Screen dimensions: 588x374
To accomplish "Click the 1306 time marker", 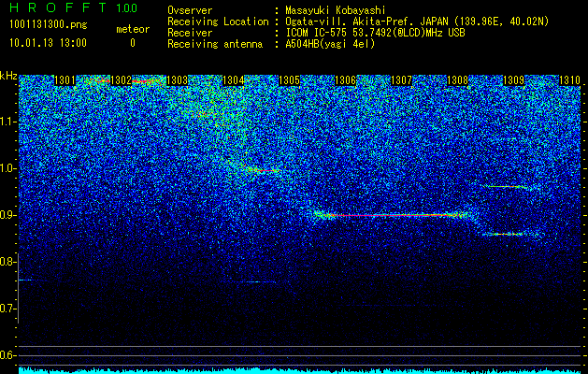I will (x=345, y=80).
